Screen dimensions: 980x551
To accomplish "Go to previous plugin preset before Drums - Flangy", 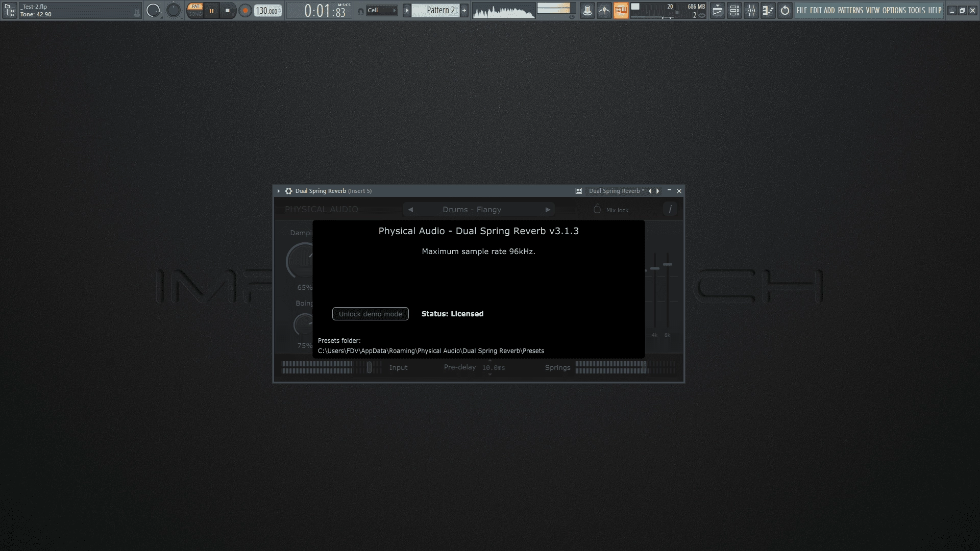I will pos(410,210).
